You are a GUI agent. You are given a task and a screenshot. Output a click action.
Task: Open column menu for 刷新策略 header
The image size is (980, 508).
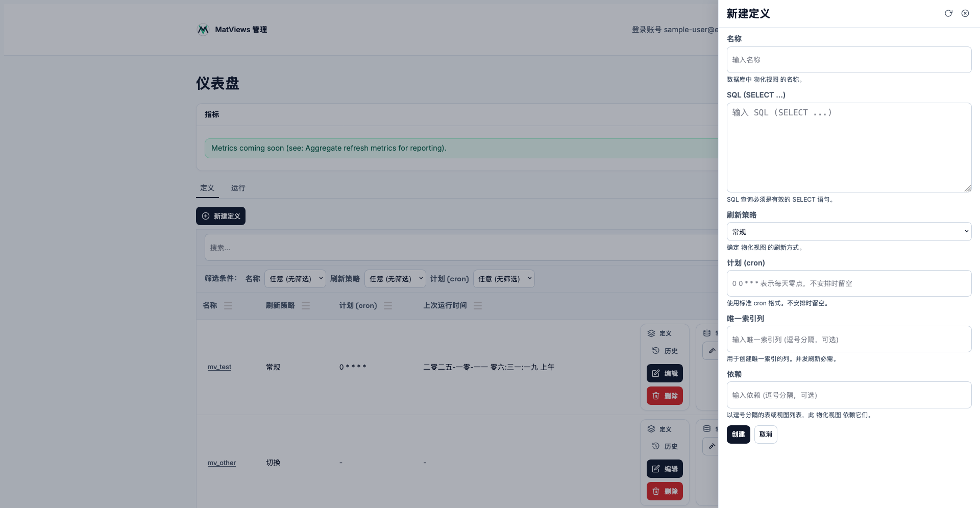(306, 306)
